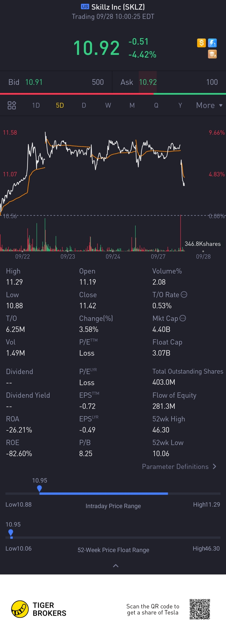
Task: Tap the 09/22 date on chart axis
Action: pos(22,257)
